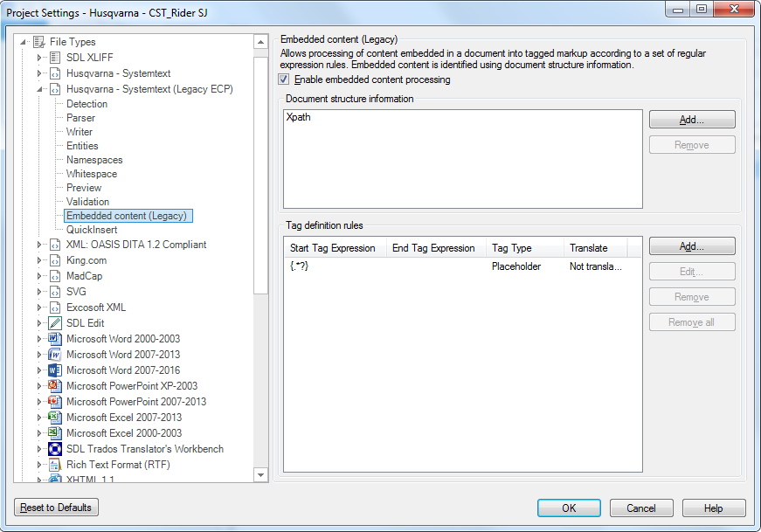
Task: Click the Microsoft Word 2007-2016 icon
Action: [x=55, y=370]
